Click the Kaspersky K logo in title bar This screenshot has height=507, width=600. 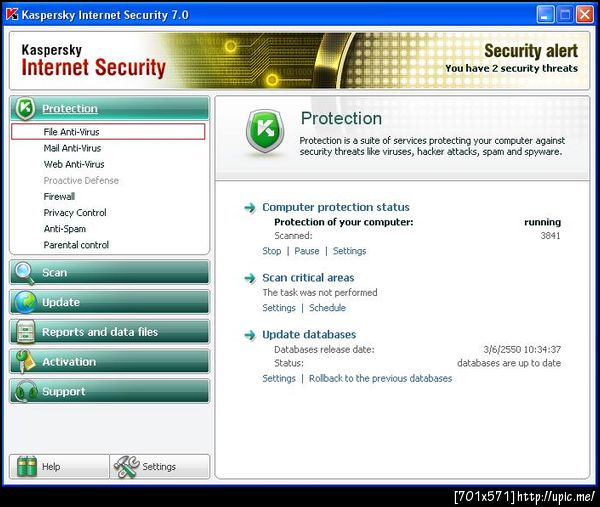pos(12,15)
